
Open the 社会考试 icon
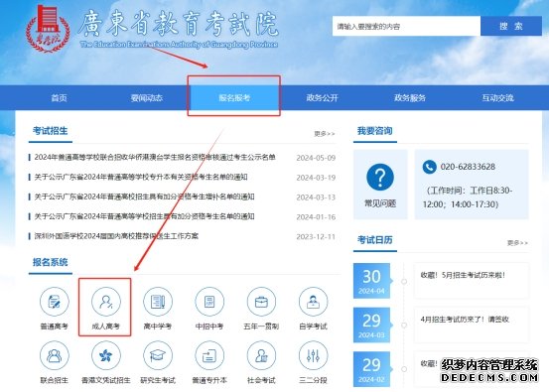pyautogui.click(x=261, y=355)
